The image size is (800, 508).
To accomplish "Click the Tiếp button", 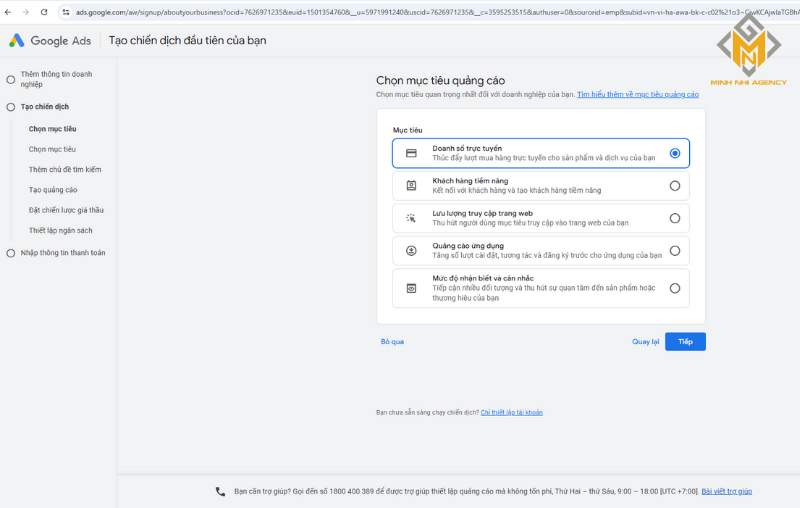I will (x=685, y=342).
